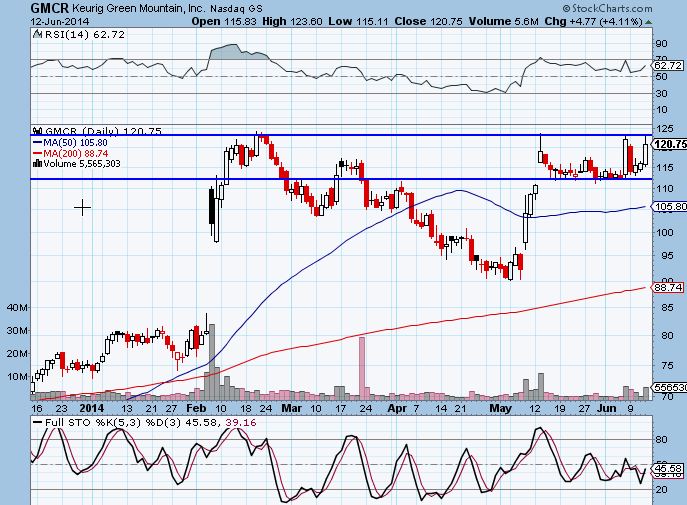Click the GMCR ticker symbol

(x=49, y=7)
